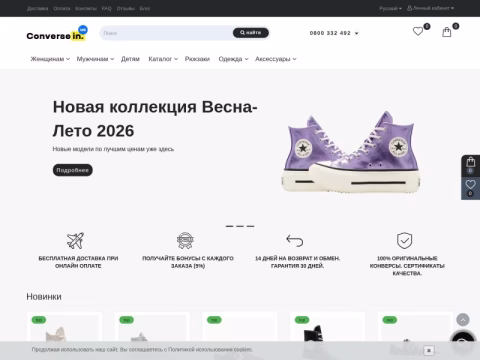Open the Доставка link in top bar
The width and height of the screenshot is (480, 360).
click(38, 8)
